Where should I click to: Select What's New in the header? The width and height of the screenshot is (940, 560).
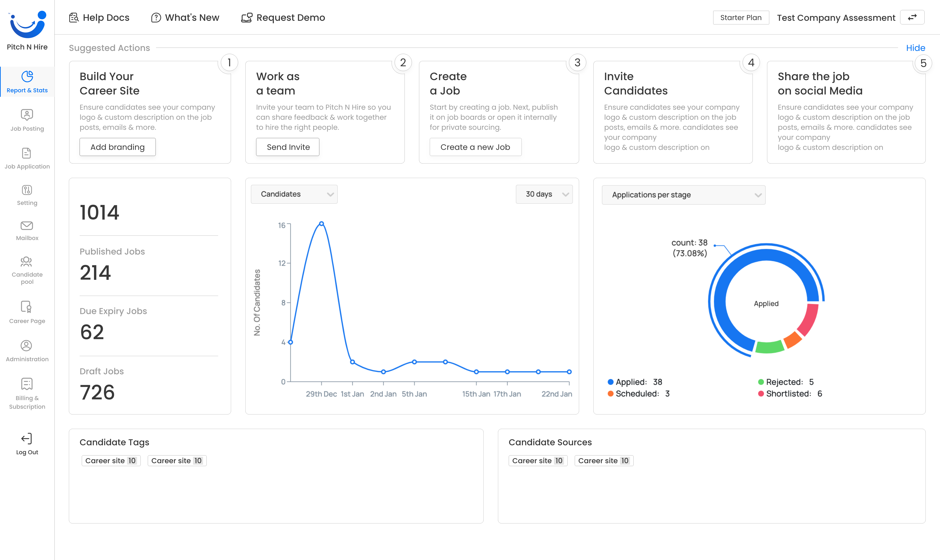185,17
